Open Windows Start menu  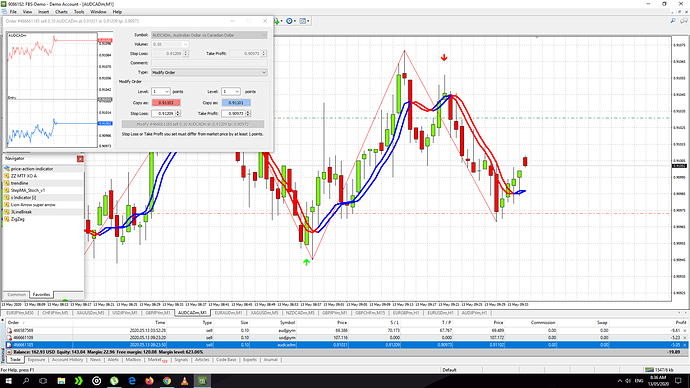[8, 381]
